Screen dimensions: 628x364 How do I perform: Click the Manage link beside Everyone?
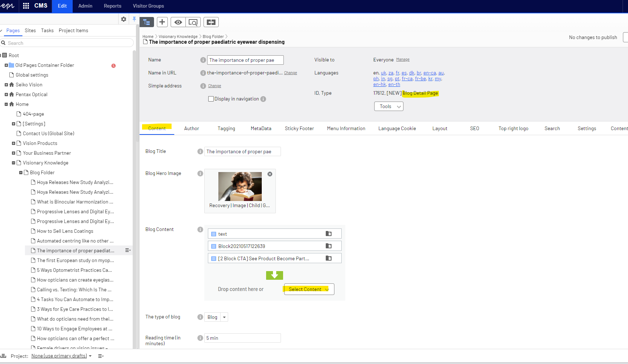coord(403,60)
